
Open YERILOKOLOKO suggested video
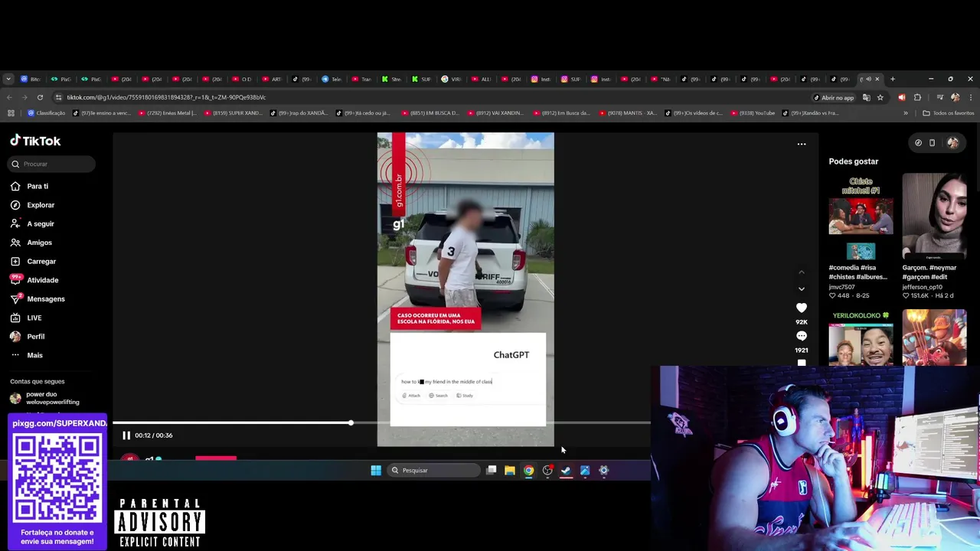[x=861, y=337]
